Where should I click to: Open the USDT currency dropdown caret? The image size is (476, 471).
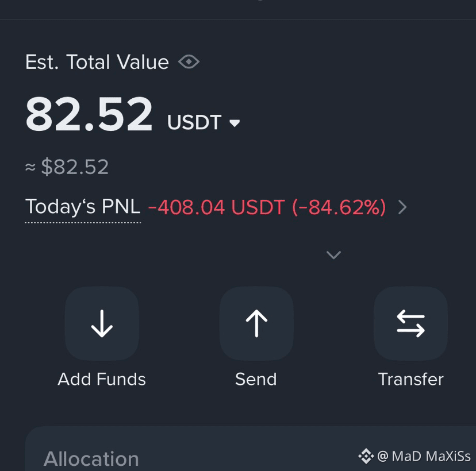(235, 123)
